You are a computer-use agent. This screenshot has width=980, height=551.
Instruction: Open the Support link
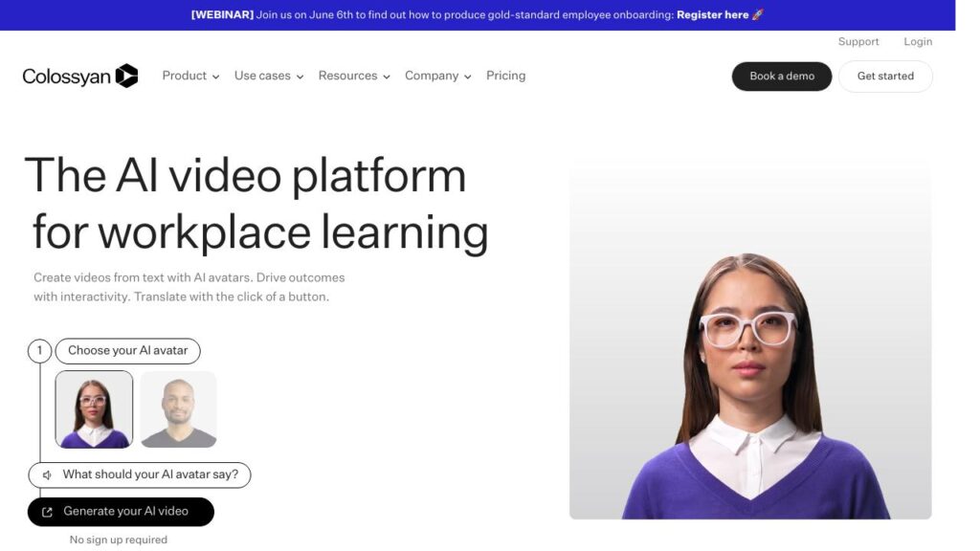pyautogui.click(x=858, y=42)
